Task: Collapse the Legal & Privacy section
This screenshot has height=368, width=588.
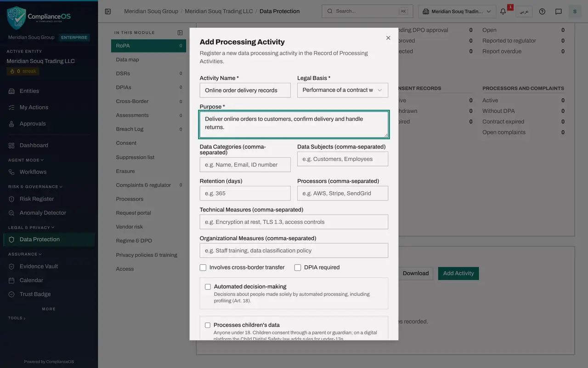Action: click(31, 227)
